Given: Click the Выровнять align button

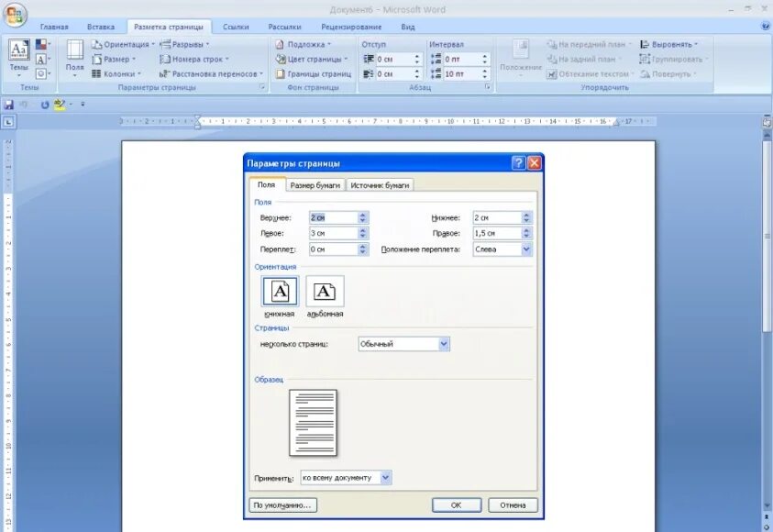Looking at the screenshot, I should pos(668,44).
